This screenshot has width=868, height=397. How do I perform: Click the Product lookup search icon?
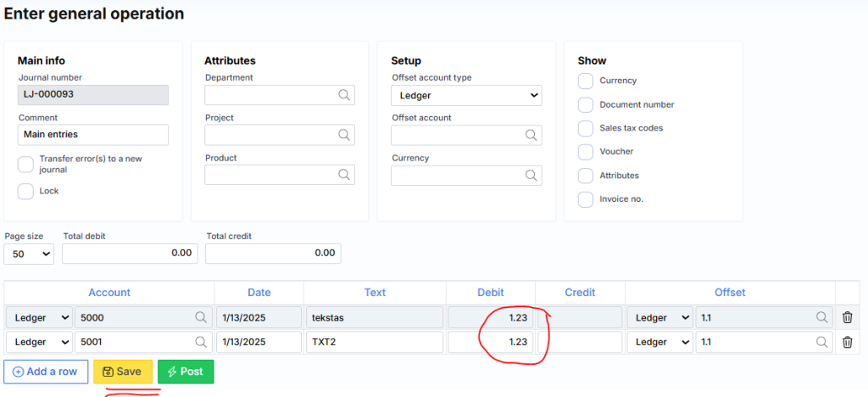point(344,175)
